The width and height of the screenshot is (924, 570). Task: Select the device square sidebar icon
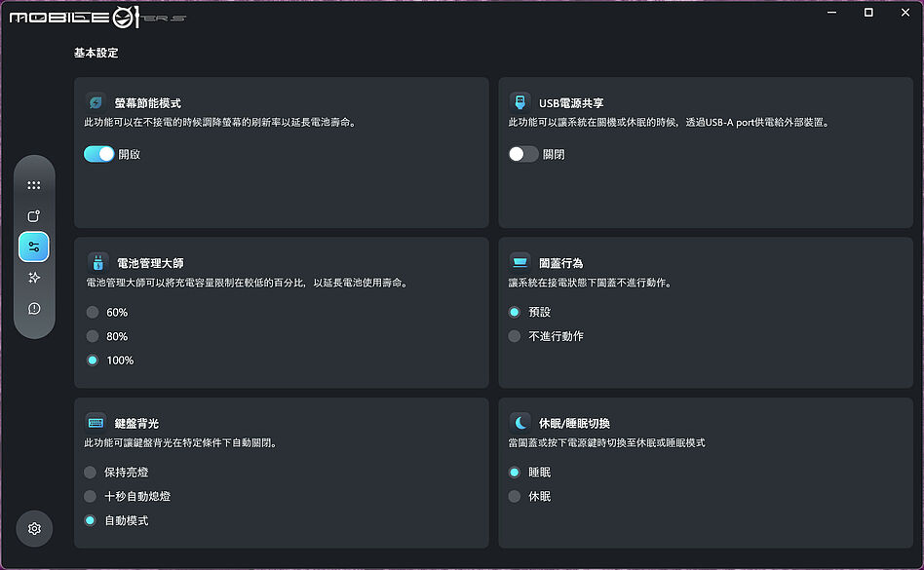(34, 216)
